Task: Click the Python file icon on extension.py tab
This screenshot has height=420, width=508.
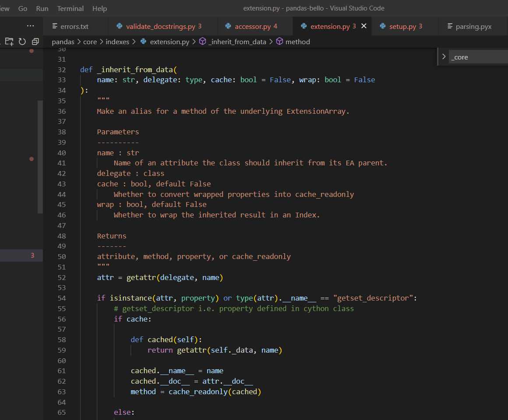Action: coord(303,26)
